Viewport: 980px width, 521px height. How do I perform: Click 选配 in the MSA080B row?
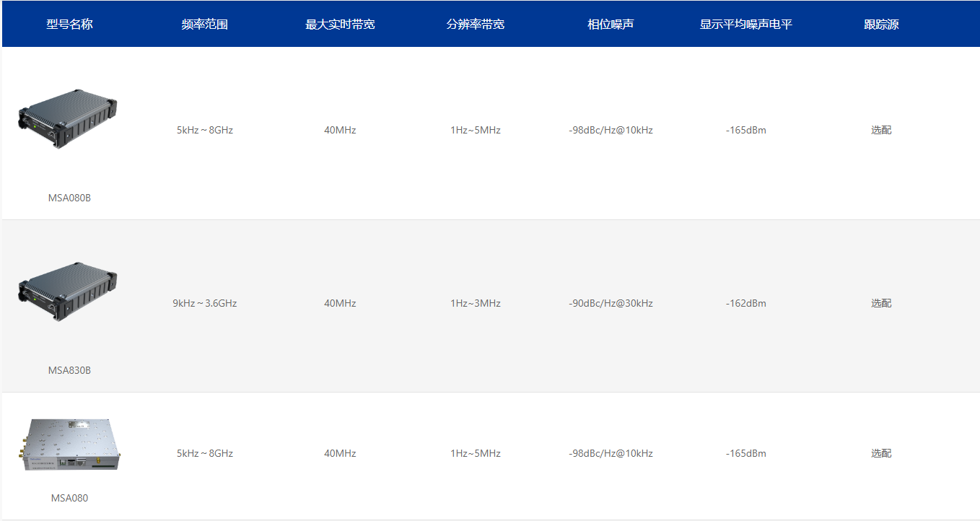pyautogui.click(x=880, y=130)
